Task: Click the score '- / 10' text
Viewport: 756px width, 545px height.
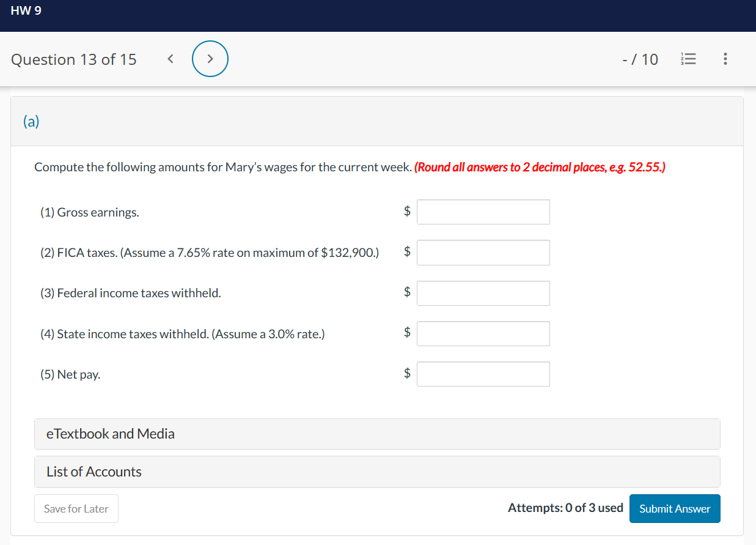Action: 640,59
